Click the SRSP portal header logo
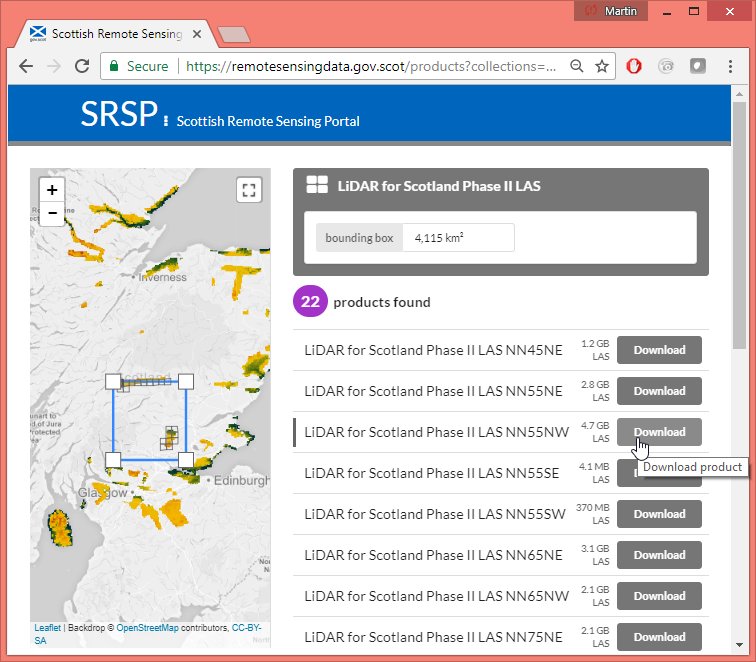This screenshot has height=662, width=756. pyautogui.click(x=119, y=114)
